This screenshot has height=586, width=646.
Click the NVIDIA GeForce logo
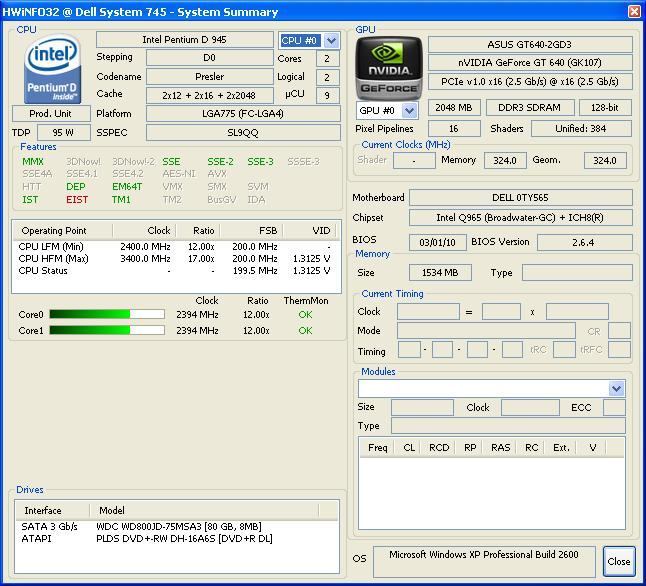[x=389, y=68]
